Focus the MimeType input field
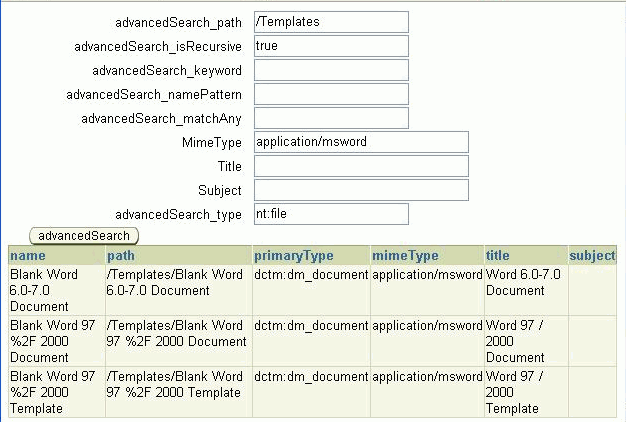The width and height of the screenshot is (626, 422). (x=361, y=142)
